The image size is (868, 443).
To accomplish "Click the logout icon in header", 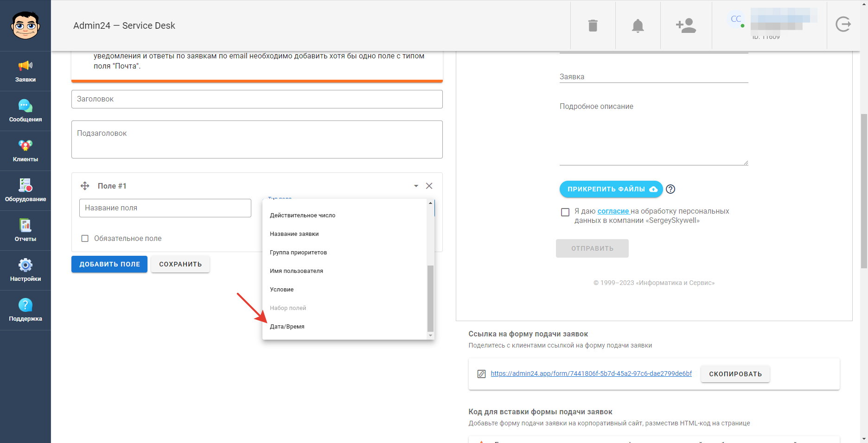I will click(843, 24).
